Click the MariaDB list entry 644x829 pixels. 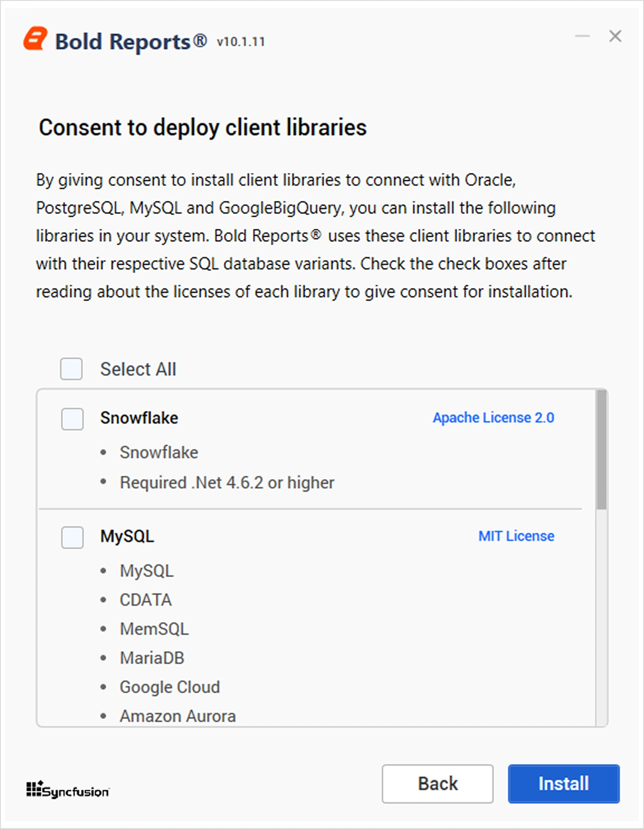[152, 658]
